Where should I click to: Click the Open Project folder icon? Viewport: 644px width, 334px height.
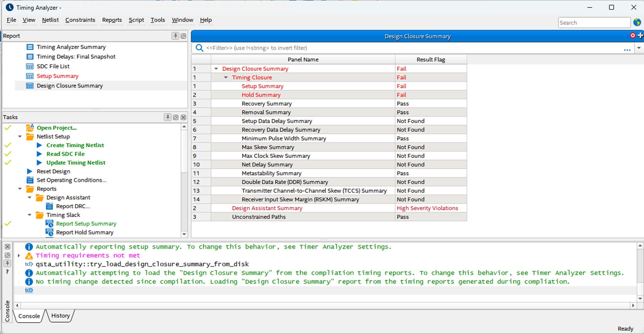30,128
